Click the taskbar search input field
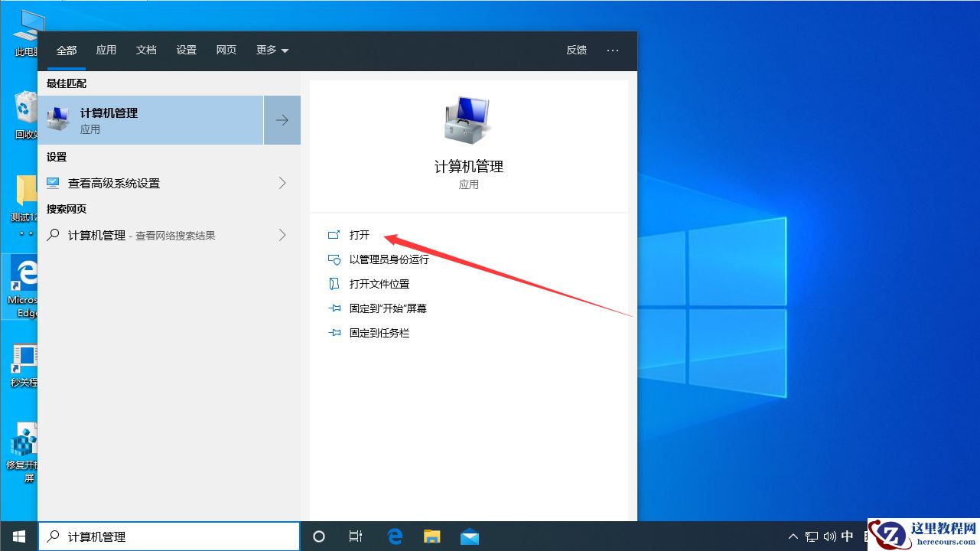The width and height of the screenshot is (980, 551). click(x=168, y=536)
